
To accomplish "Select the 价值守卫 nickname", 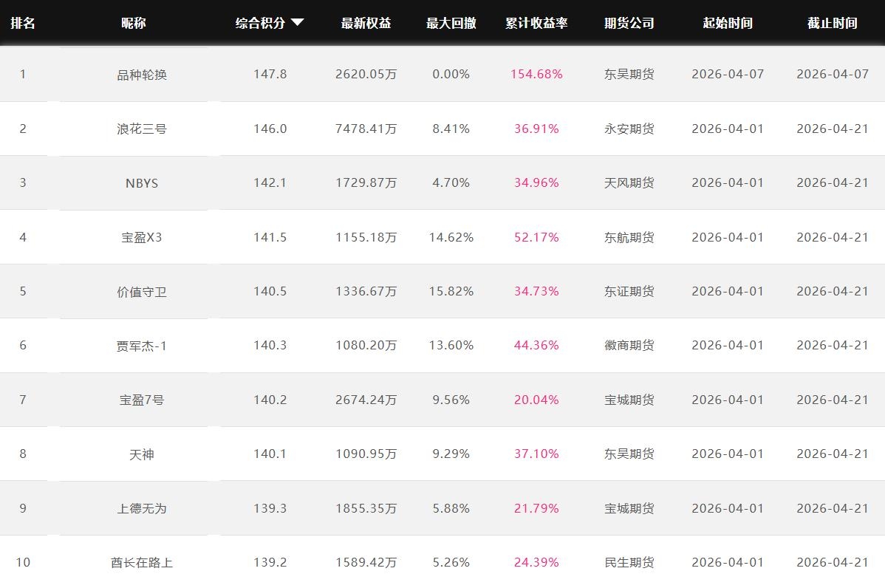I will coord(142,292).
